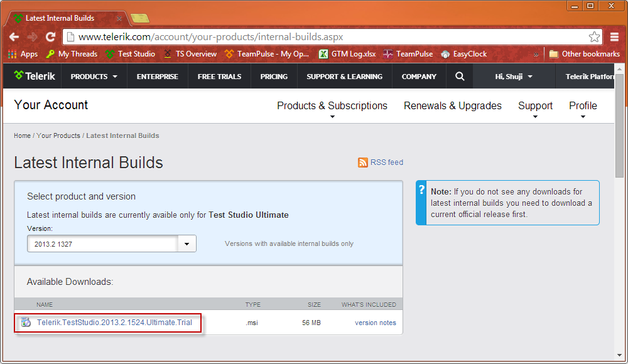Click the SIZE column header
Viewport: 628px width, 364px height.
[x=314, y=305]
